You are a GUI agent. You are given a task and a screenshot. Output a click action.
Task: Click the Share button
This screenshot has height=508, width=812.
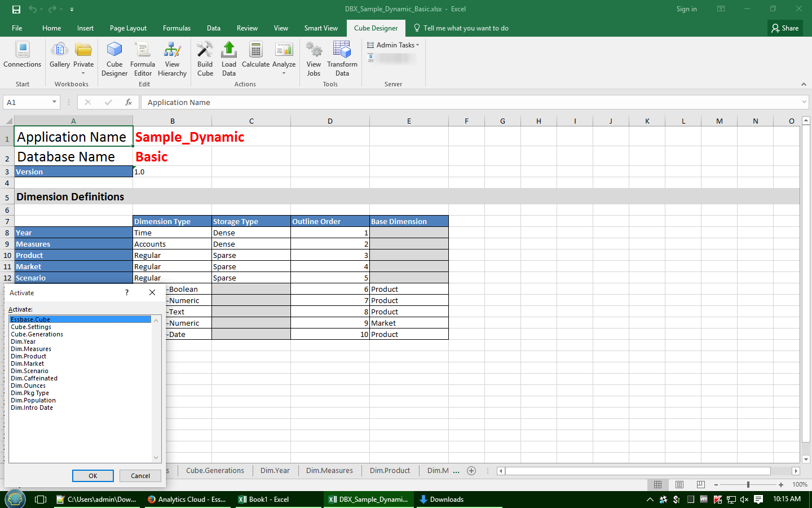tap(785, 28)
